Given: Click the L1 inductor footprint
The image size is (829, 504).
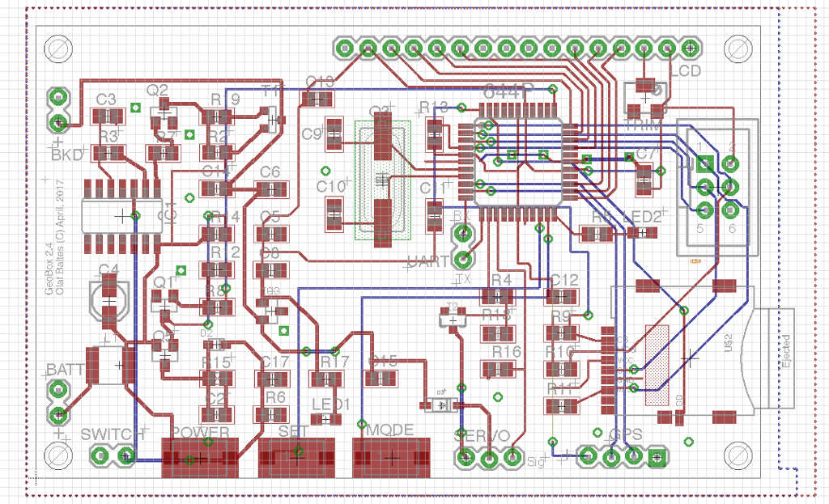Looking at the screenshot, I should pos(110,365).
